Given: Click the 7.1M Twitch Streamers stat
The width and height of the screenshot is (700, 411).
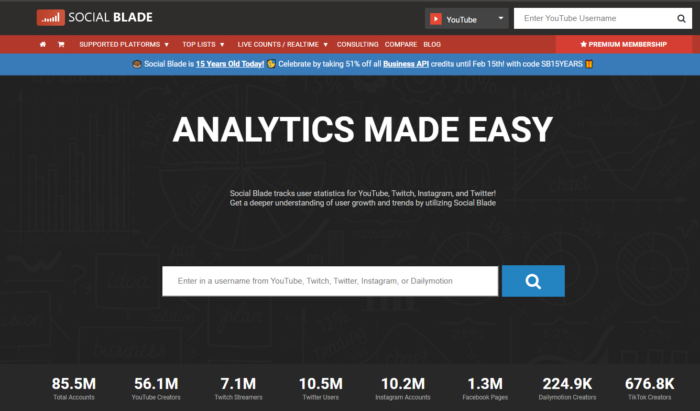Looking at the screenshot, I should click(238, 388).
